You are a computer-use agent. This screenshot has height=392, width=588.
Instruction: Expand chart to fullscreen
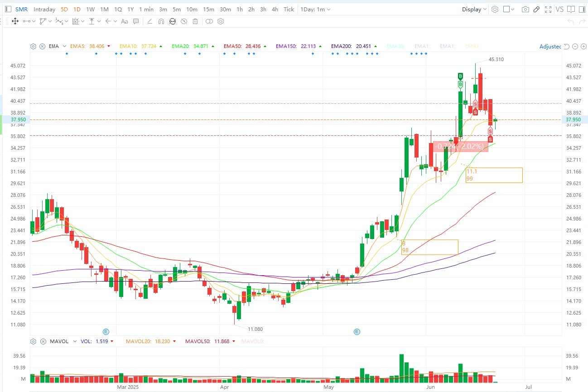click(x=548, y=10)
